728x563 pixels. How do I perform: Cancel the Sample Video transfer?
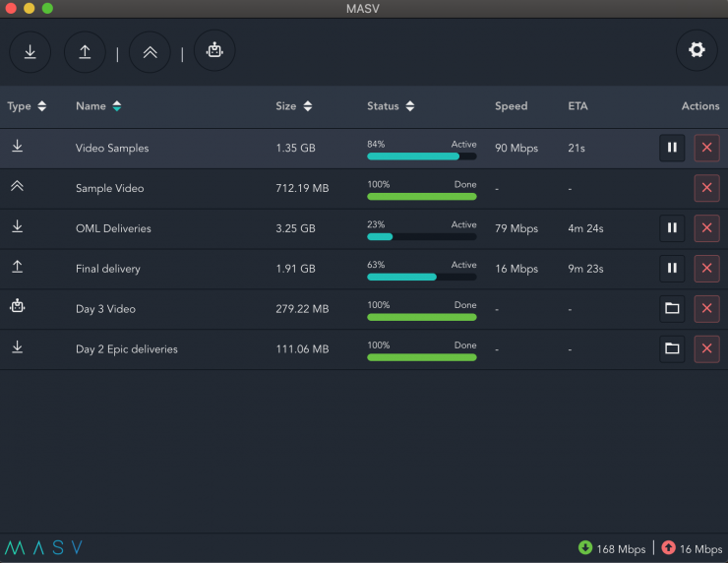point(706,188)
